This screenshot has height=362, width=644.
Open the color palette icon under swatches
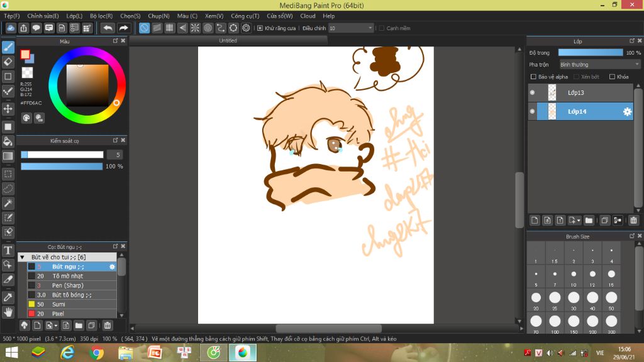click(x=26, y=118)
